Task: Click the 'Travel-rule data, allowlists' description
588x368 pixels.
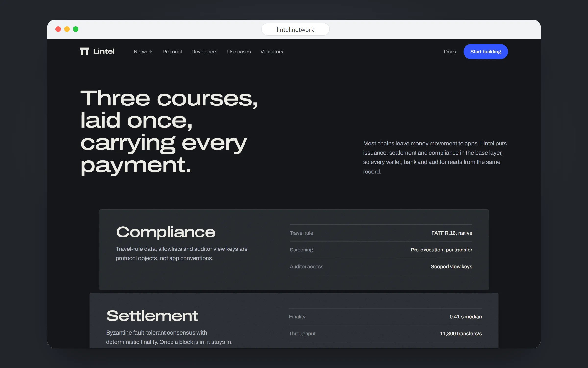Action: [x=182, y=253]
